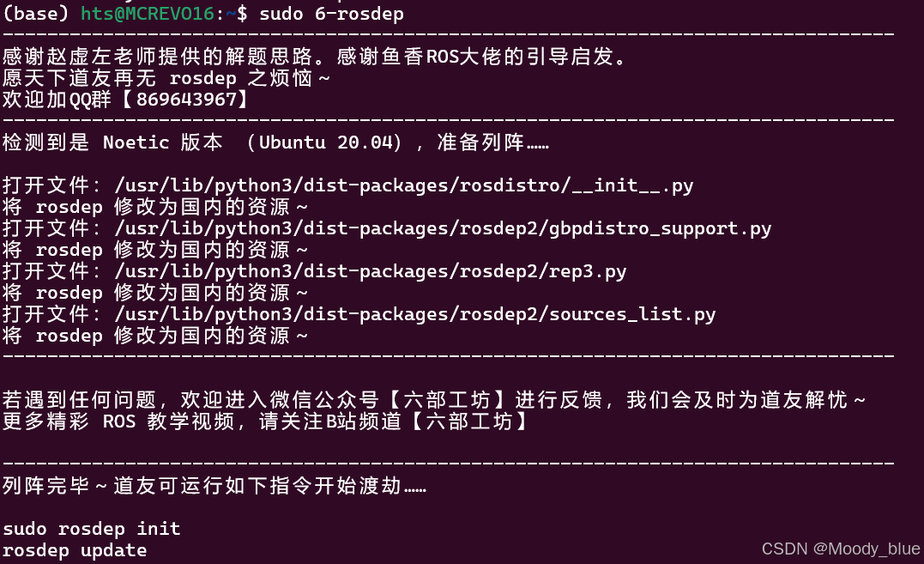Screen dimensions: 924x564
Task: Click the sources_list.py file path
Action: click(415, 315)
